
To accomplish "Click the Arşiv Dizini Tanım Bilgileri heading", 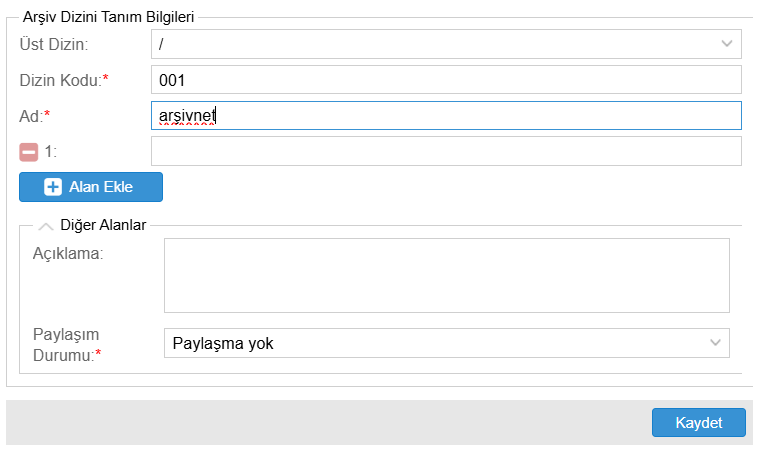I will coord(108,16).
